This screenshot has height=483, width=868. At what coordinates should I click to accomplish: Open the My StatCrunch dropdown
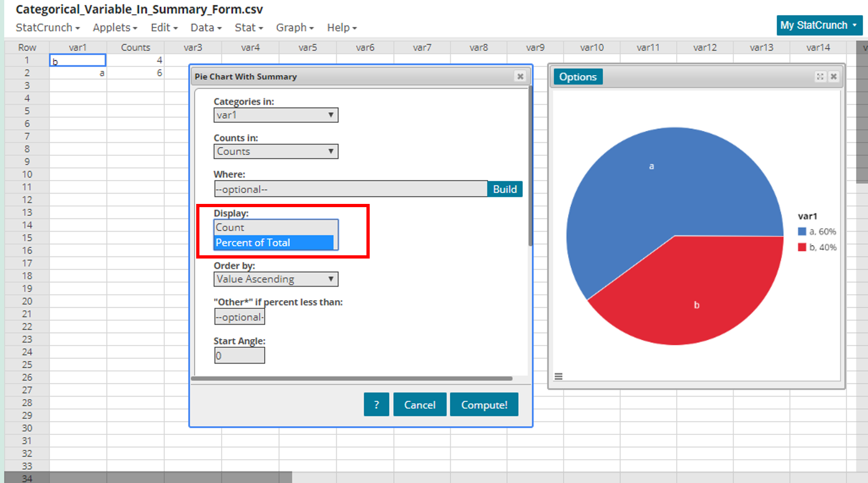pyautogui.click(x=819, y=25)
